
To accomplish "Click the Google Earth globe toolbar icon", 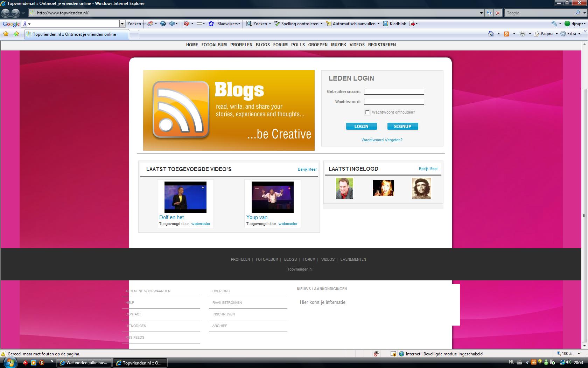I will (163, 23).
